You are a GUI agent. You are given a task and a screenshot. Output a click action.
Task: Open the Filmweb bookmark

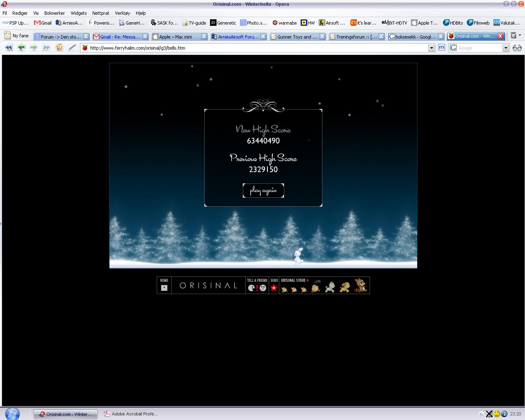pos(478,23)
